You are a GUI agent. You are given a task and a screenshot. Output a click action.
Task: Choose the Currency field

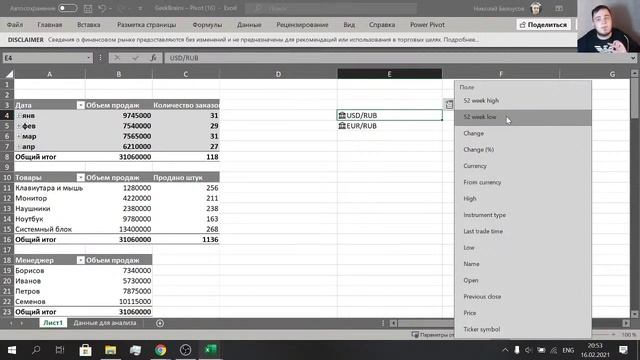point(522,166)
